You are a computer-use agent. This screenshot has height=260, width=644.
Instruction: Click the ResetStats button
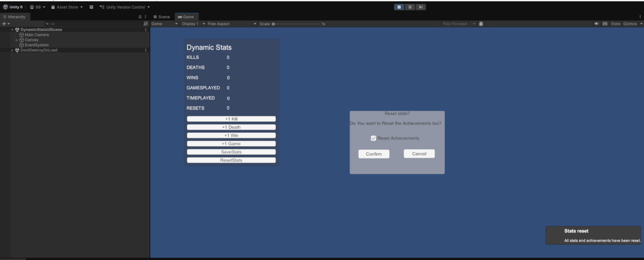pos(231,160)
